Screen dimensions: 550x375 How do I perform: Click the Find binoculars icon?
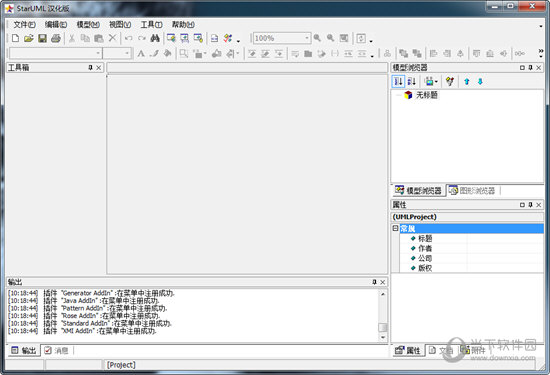[x=155, y=38]
